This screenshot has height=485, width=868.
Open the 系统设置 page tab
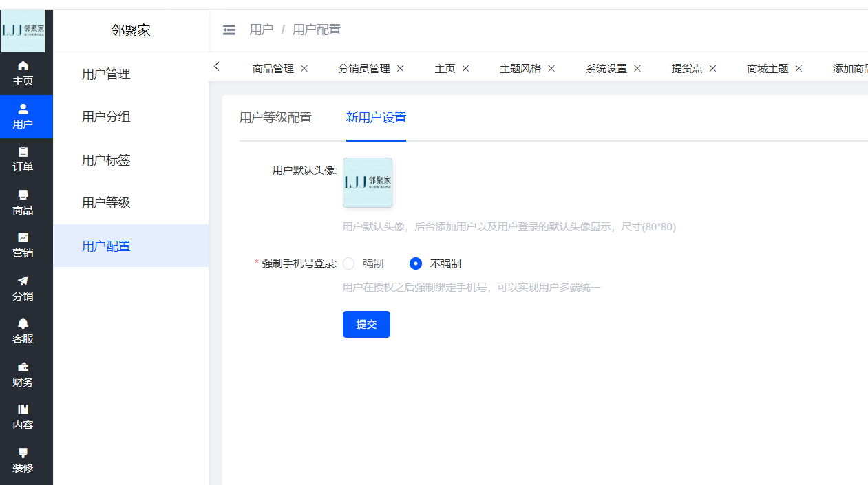[606, 68]
